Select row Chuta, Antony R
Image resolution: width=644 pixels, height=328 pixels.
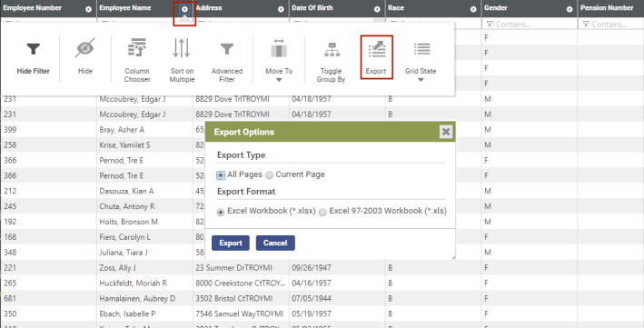click(x=127, y=206)
